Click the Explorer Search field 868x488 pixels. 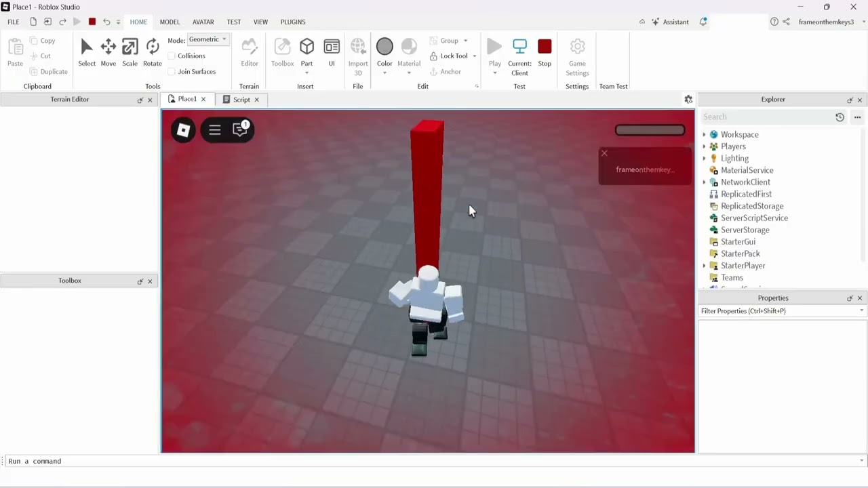[x=766, y=117]
